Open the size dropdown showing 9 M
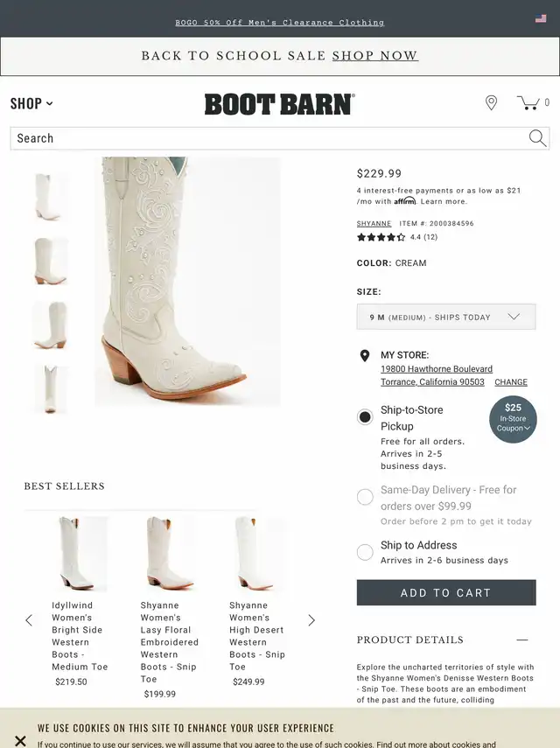This screenshot has width=560, height=748. point(446,317)
